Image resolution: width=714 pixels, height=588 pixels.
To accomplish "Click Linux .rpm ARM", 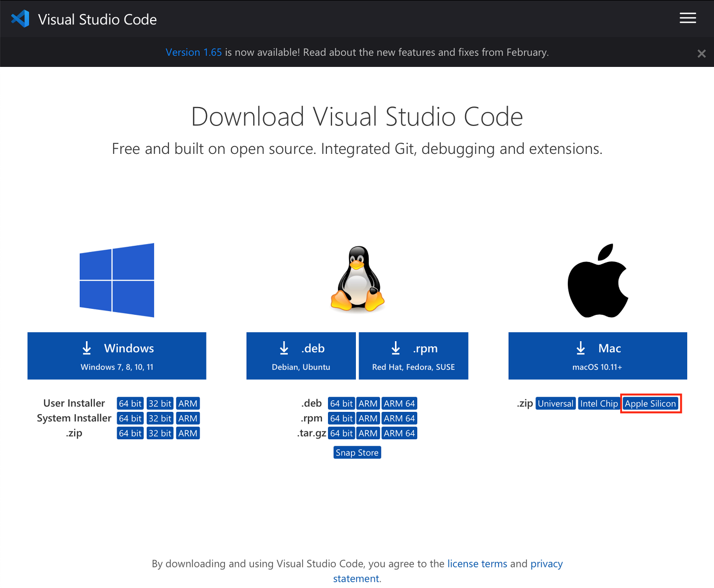I will [x=368, y=419].
